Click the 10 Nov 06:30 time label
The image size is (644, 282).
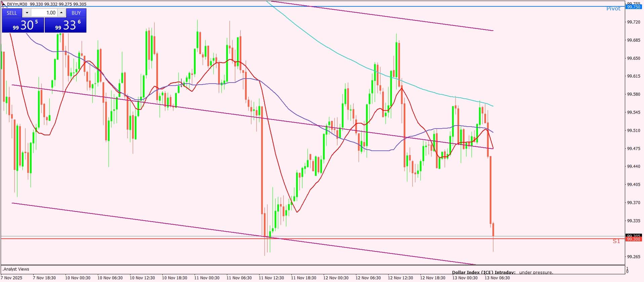point(110,278)
